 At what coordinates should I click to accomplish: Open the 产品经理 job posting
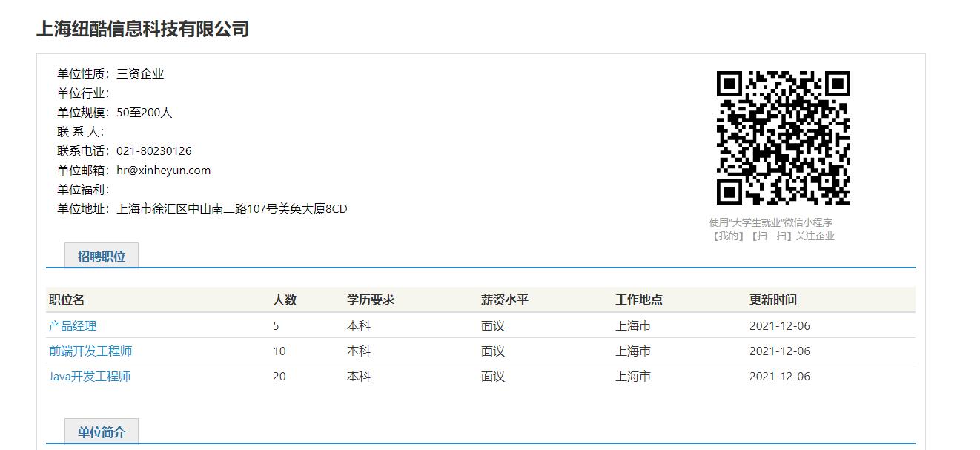(73, 326)
